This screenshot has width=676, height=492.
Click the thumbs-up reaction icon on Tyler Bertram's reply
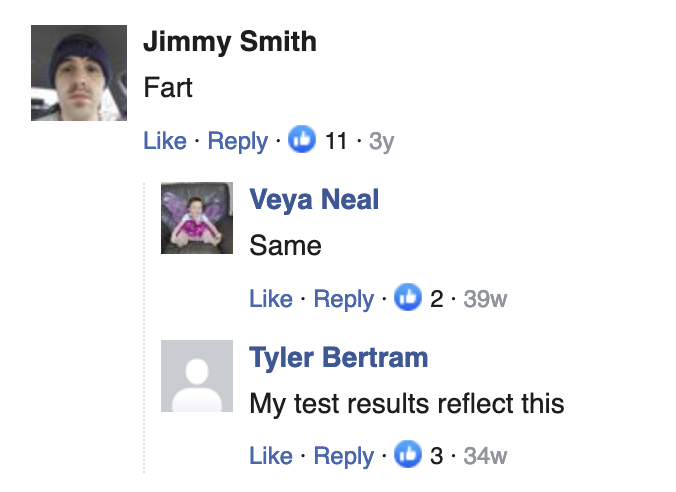[408, 456]
